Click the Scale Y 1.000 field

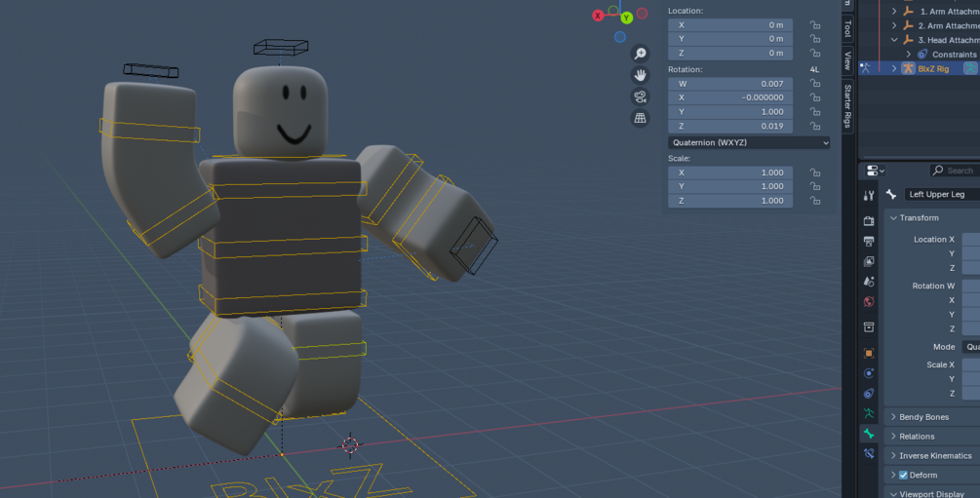(x=730, y=186)
